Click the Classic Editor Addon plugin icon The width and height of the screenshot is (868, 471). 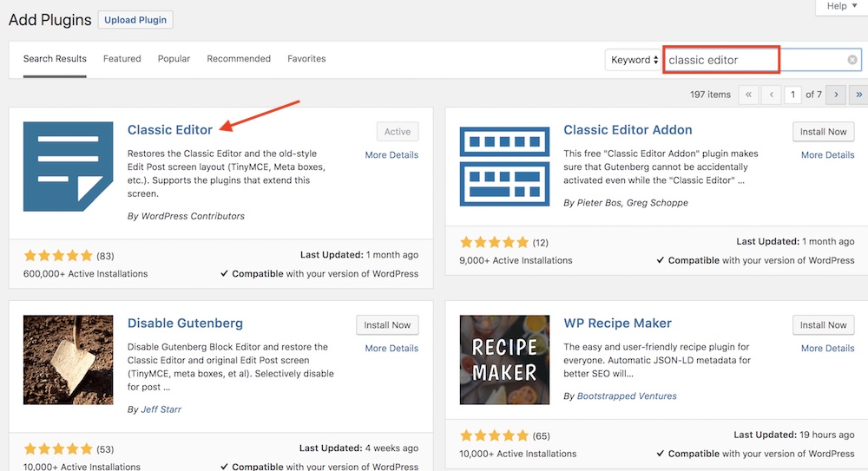[x=504, y=167]
